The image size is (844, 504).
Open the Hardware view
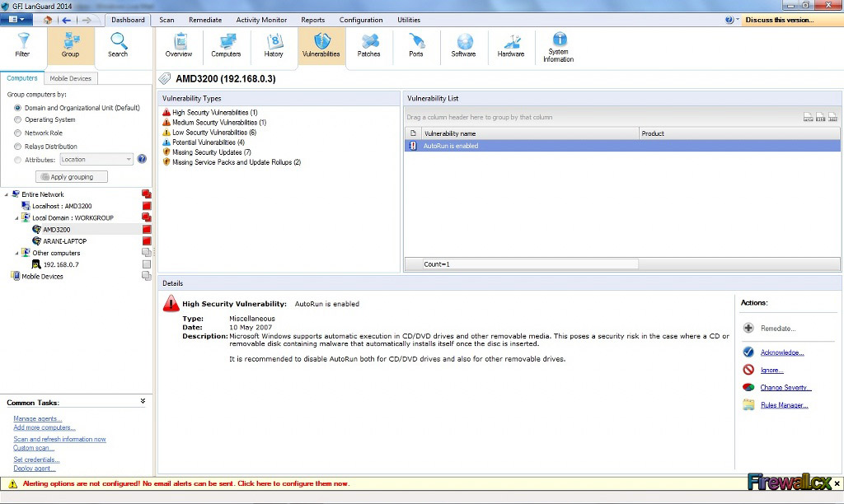511,45
